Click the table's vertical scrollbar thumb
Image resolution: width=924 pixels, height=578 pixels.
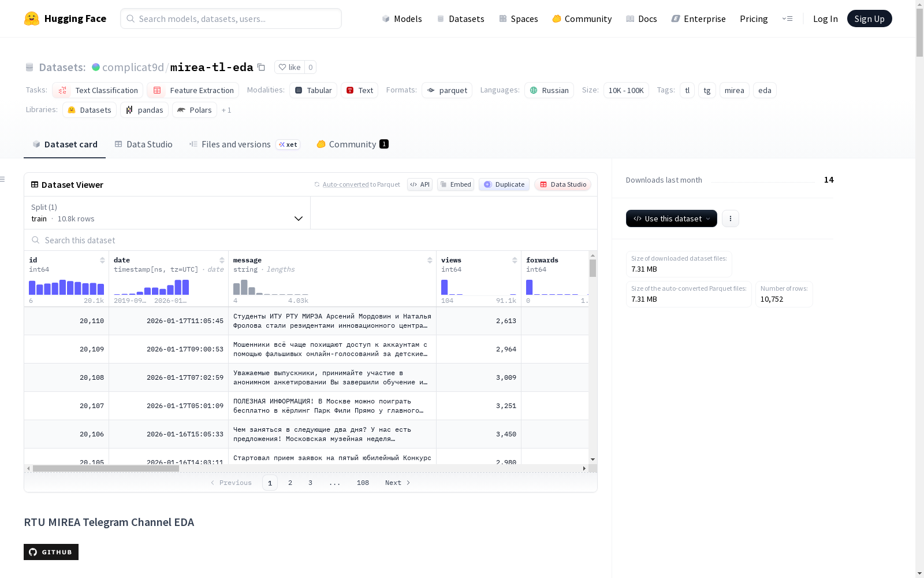click(x=593, y=268)
